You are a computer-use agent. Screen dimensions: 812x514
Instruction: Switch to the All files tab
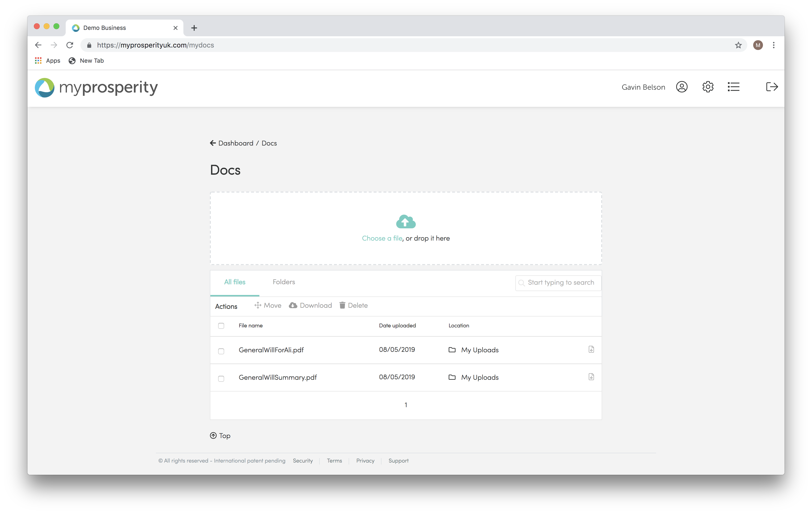[x=234, y=281]
